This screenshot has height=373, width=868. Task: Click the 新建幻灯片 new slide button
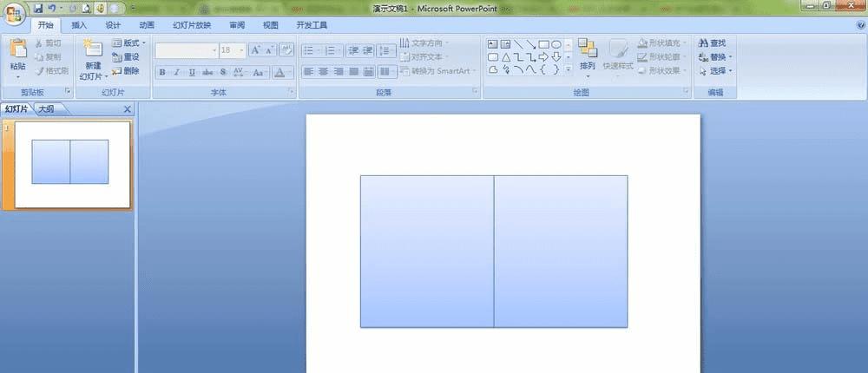pyautogui.click(x=93, y=59)
